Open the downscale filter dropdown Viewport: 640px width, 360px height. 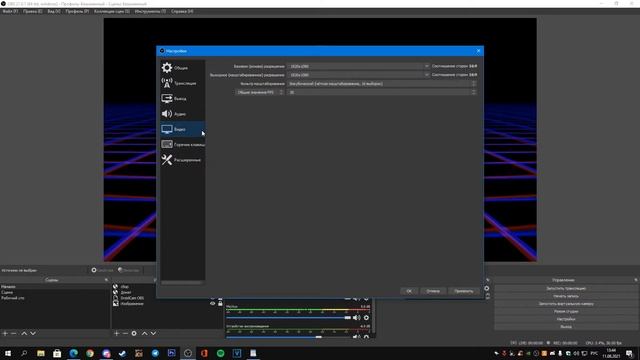[382, 84]
